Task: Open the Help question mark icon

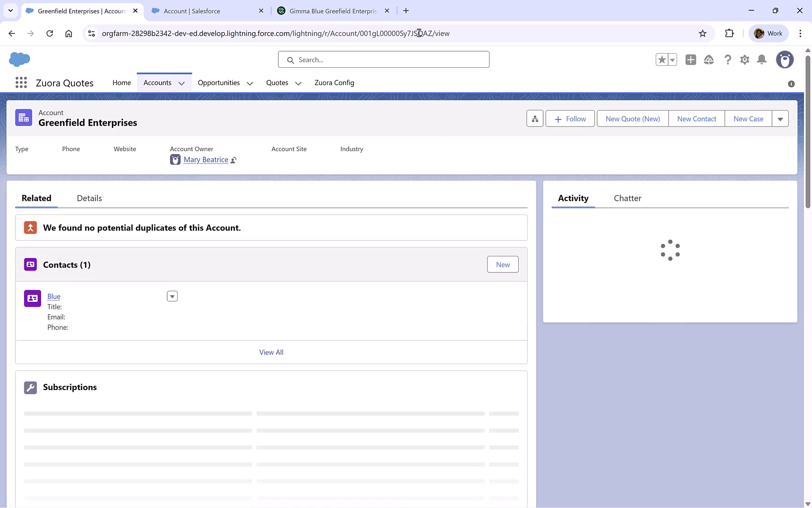Action: tap(728, 60)
